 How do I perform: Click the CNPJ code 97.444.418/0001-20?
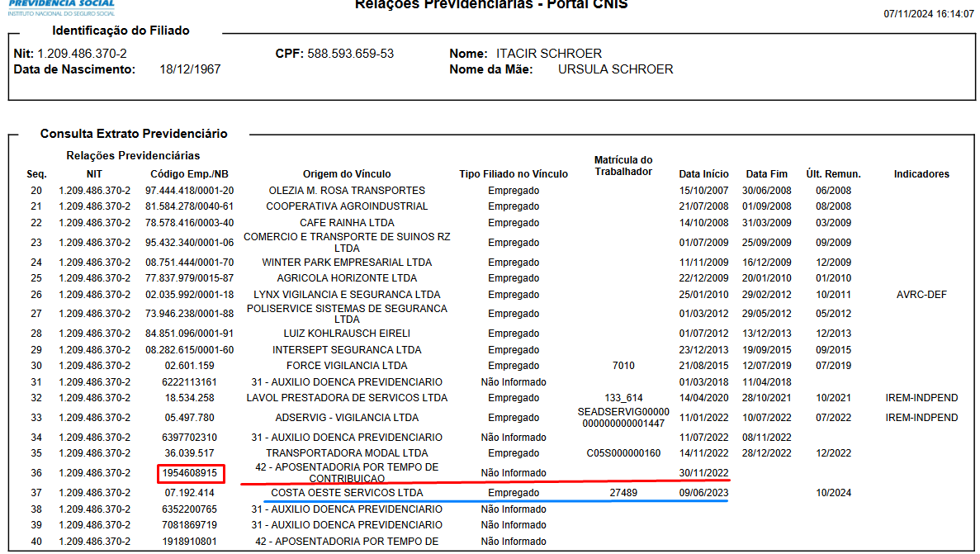coord(189,191)
